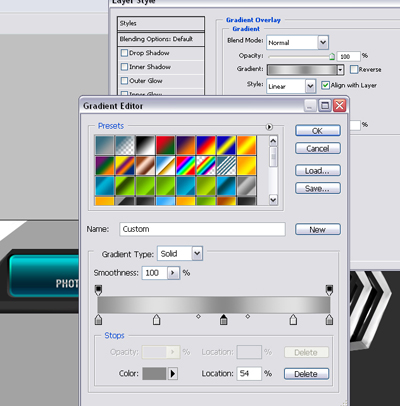Click the New gradient button
This screenshot has width=400, height=406.
pos(318,229)
